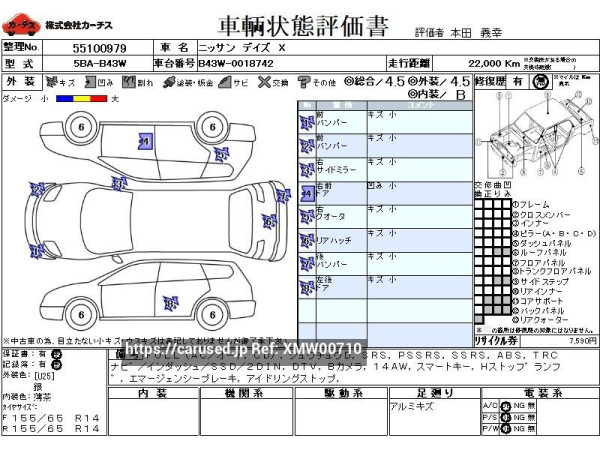Viewport: 600px width, 450px height.
Task: Click damage marker 7 on rear bumper diagram
Action: [x=283, y=196]
